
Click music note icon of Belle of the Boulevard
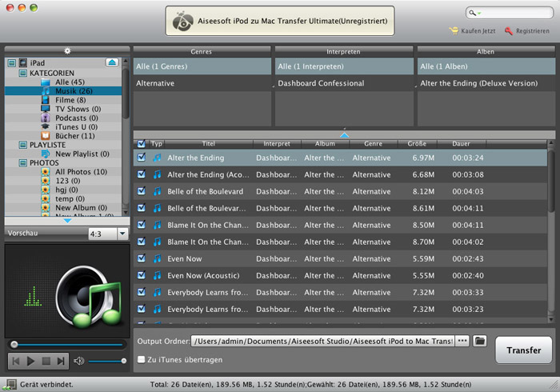[157, 191]
